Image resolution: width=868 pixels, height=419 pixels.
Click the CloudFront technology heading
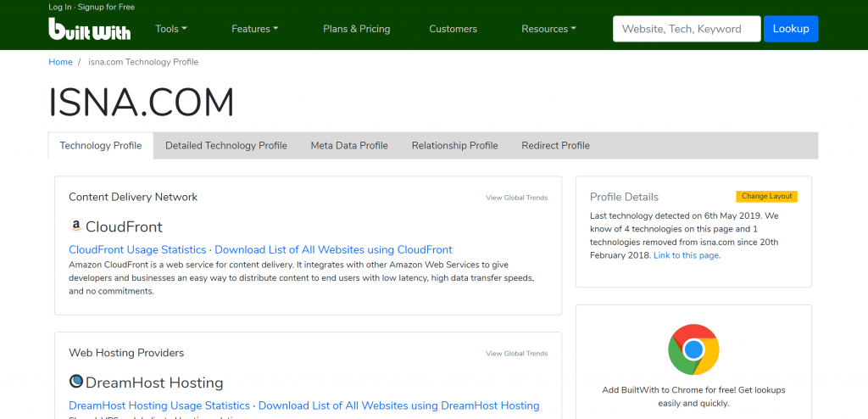coord(124,226)
